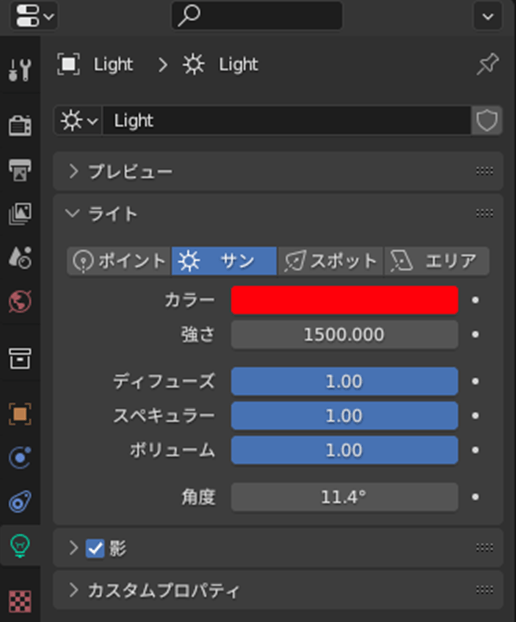The image size is (516, 622).
Task: Open the Texture properties tab
Action: [x=20, y=601]
